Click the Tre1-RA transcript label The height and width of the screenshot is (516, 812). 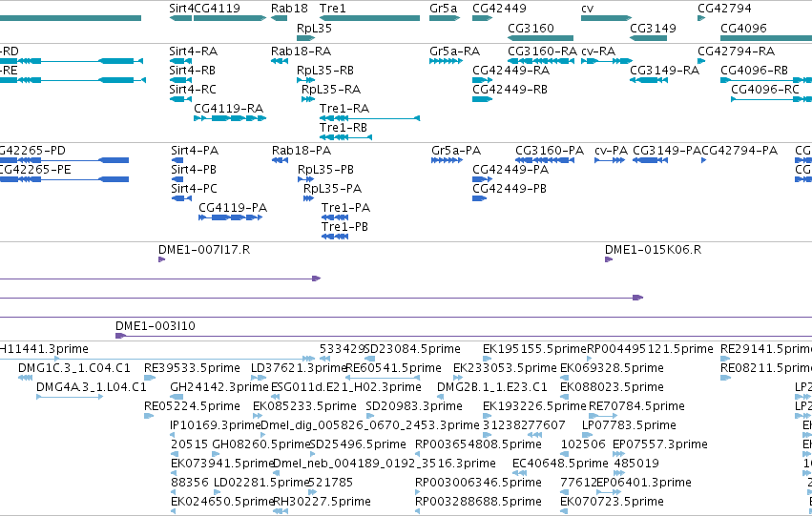point(344,109)
